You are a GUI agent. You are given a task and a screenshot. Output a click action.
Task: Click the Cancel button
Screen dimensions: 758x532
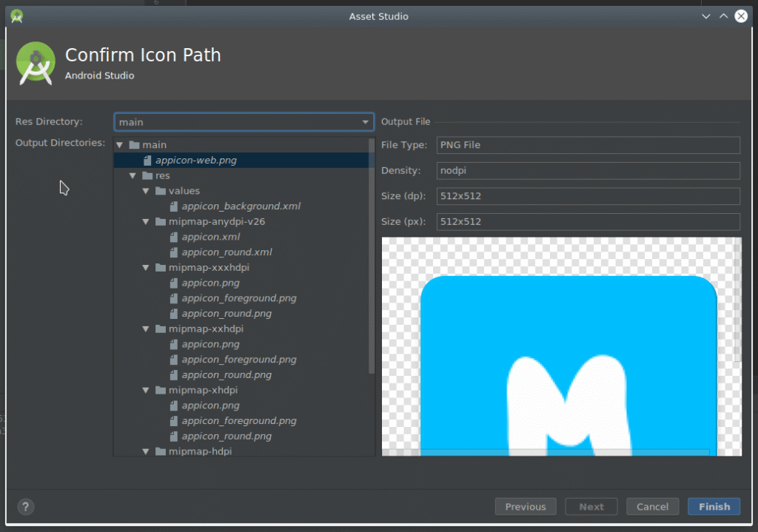pos(652,507)
